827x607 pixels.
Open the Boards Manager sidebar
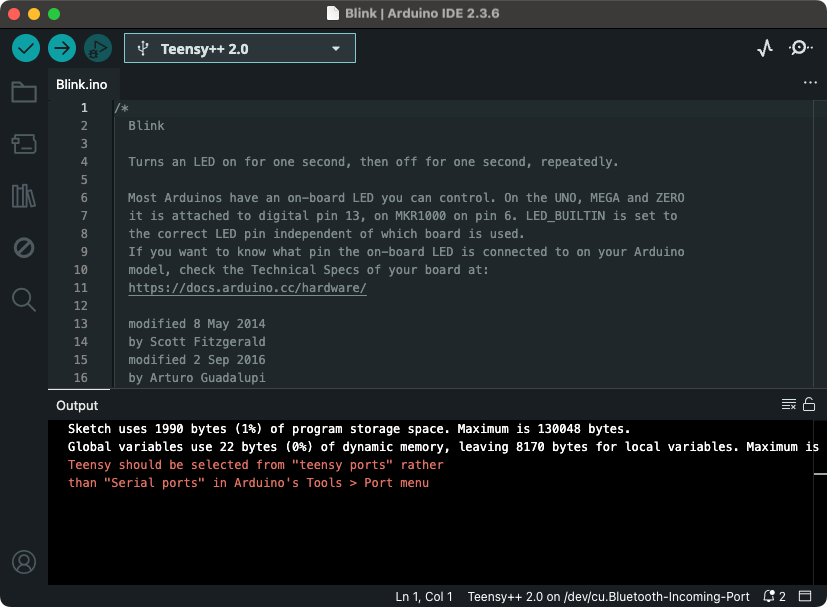click(24, 144)
